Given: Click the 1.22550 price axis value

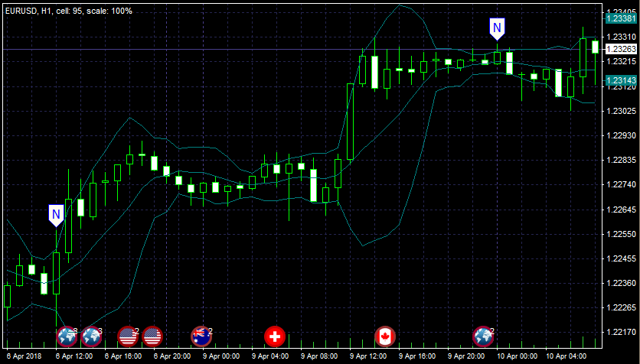Looking at the screenshot, I should pyautogui.click(x=621, y=234).
